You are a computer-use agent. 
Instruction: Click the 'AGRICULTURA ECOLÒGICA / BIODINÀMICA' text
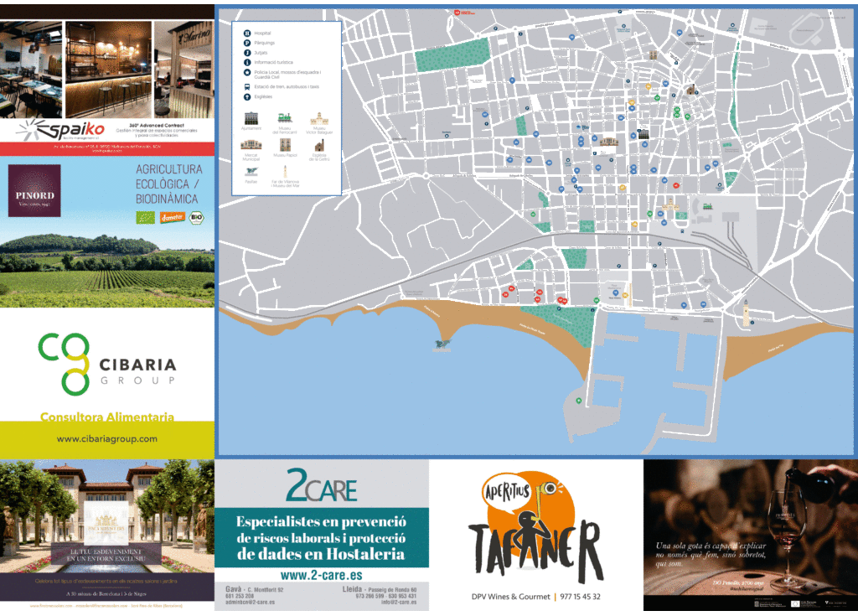(168, 184)
